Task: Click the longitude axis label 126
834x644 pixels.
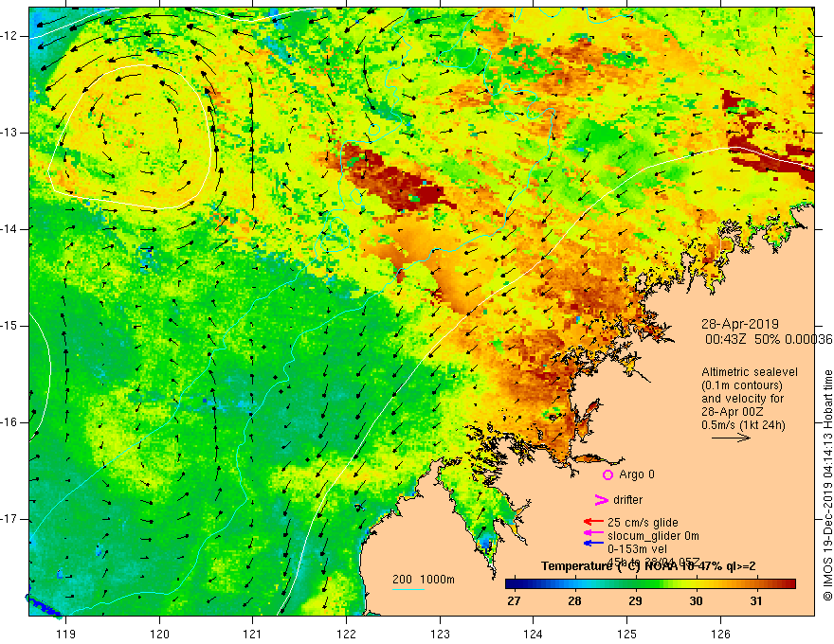Action: [720, 634]
